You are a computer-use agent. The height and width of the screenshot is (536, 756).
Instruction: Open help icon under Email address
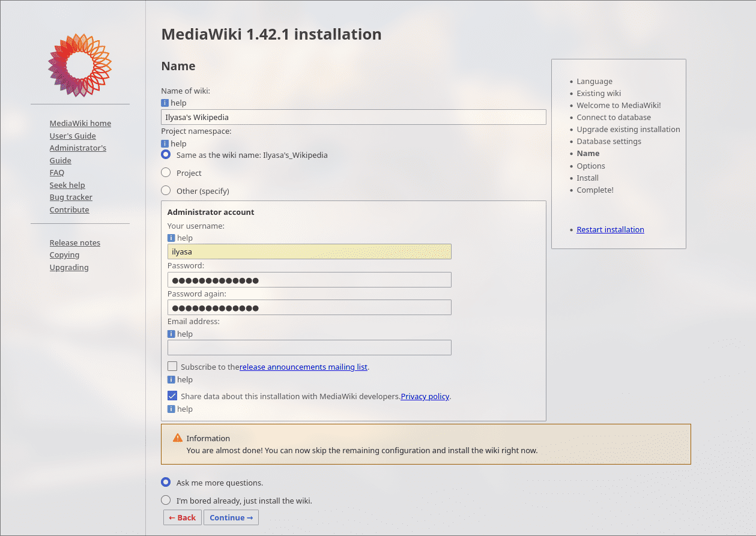[171, 334]
